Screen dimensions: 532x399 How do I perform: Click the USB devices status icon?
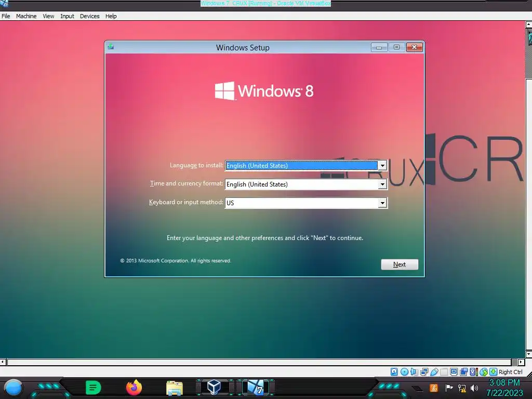(x=434, y=372)
